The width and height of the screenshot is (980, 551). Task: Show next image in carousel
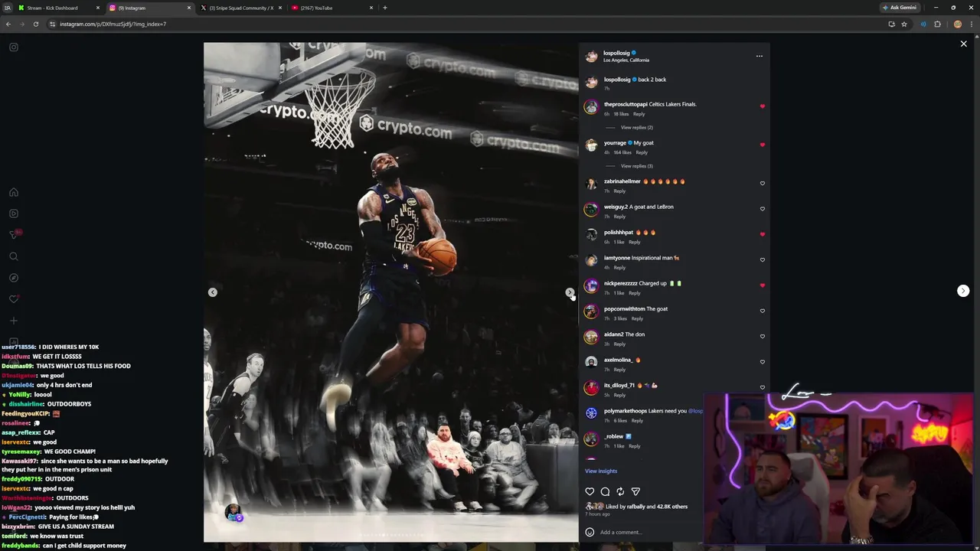pos(570,292)
